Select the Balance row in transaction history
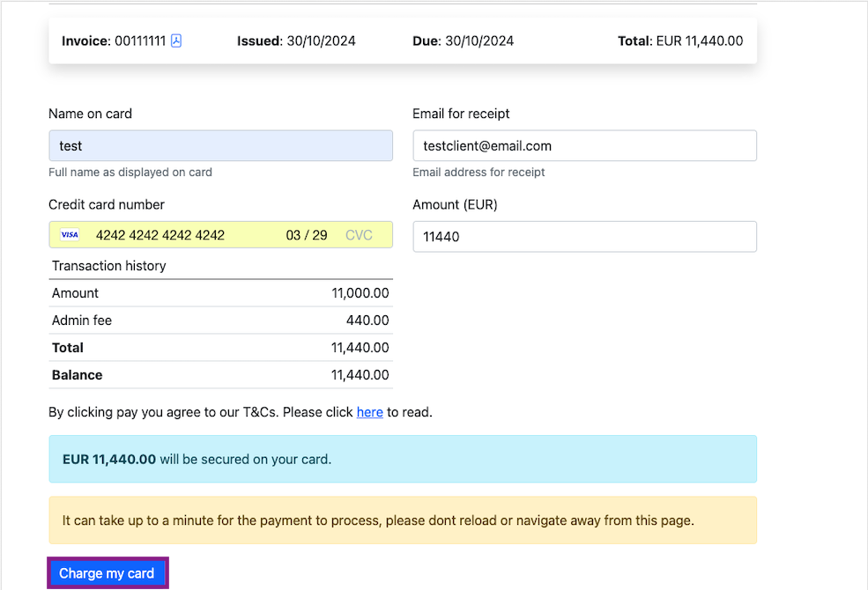 (220, 375)
